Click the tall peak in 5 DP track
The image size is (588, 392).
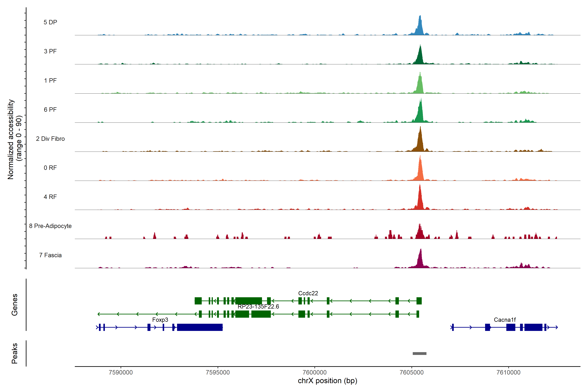tap(420, 26)
